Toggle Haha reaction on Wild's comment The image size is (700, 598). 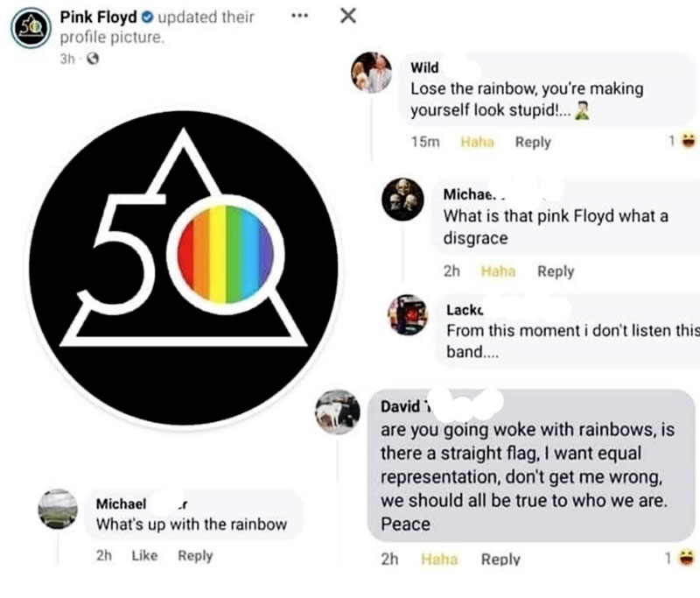[x=477, y=142]
